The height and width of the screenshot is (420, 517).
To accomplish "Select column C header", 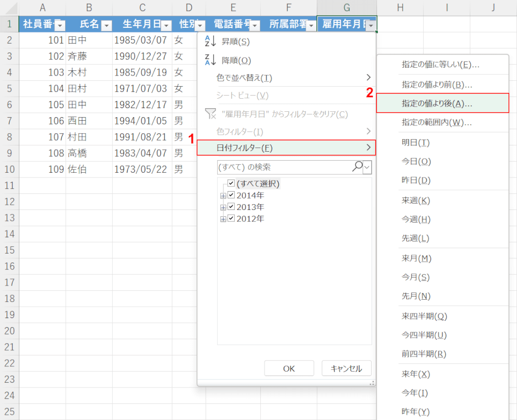I will pos(142,7).
